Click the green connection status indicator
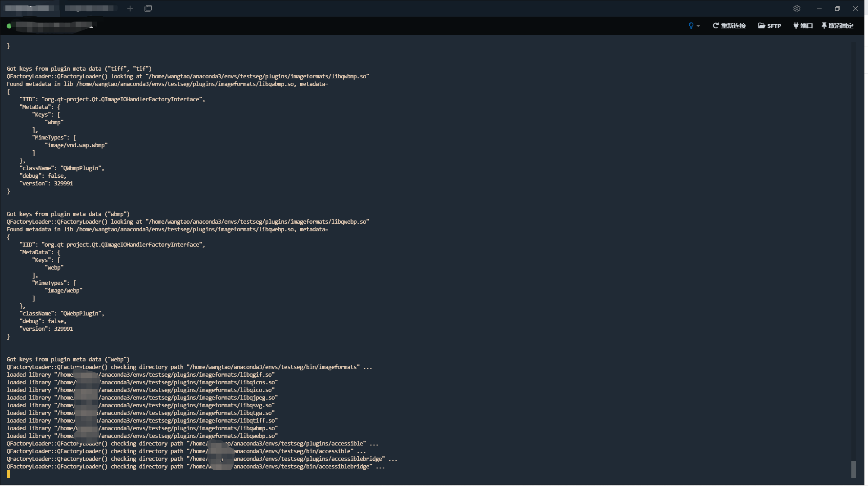868x486 pixels. 9,26
